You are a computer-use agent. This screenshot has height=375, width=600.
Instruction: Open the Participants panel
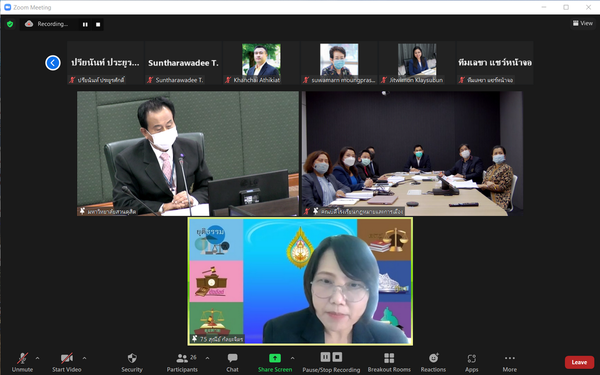182,362
